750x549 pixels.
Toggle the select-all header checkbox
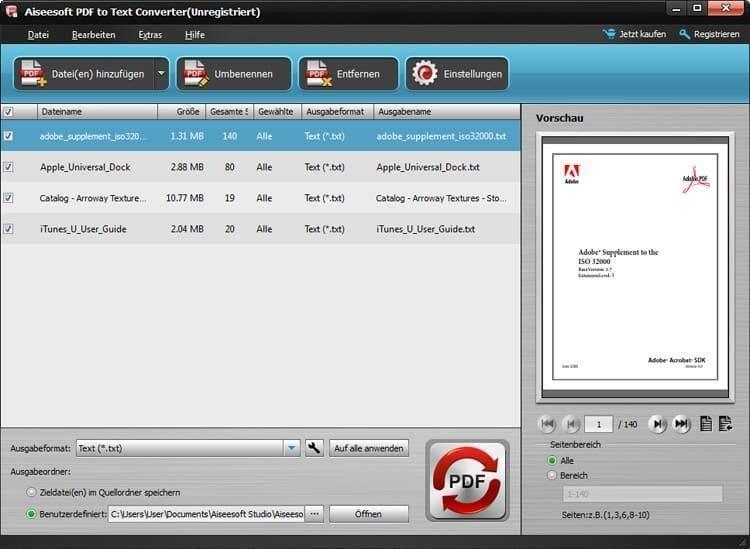[8, 112]
